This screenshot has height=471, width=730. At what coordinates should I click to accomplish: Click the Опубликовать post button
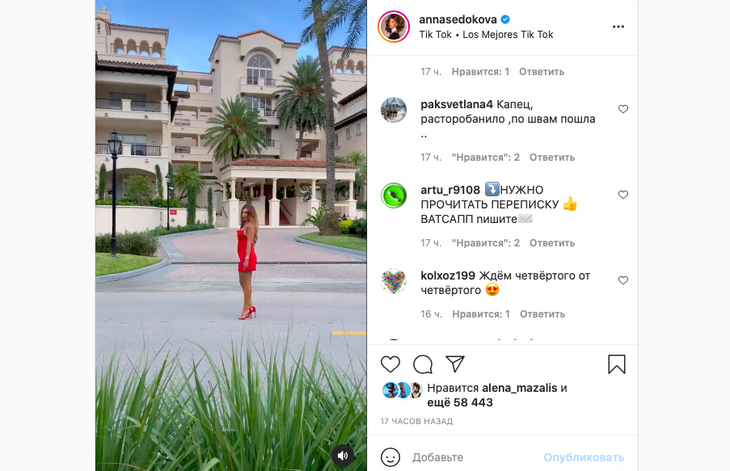click(x=584, y=458)
